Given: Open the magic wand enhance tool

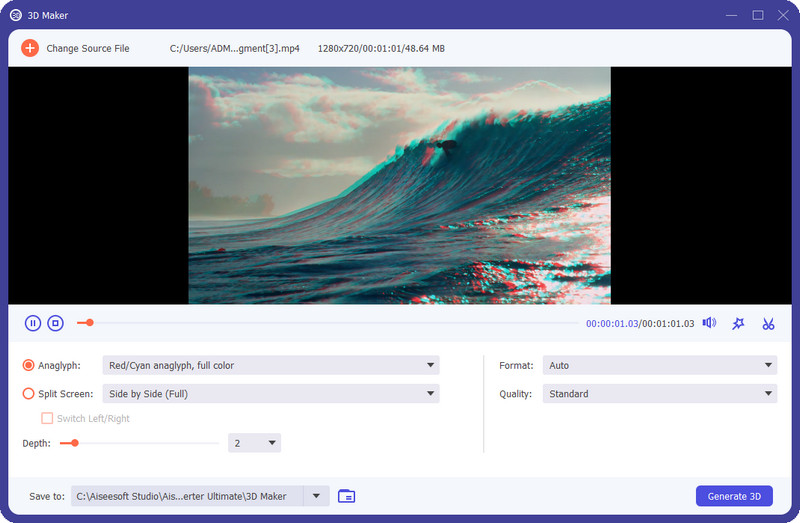Looking at the screenshot, I should click(x=738, y=323).
